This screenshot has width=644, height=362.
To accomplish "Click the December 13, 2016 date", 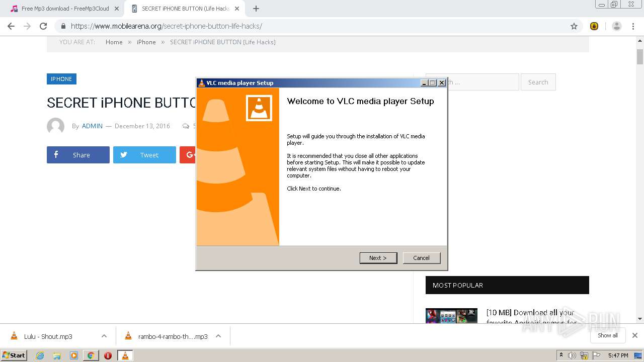I will tap(142, 126).
